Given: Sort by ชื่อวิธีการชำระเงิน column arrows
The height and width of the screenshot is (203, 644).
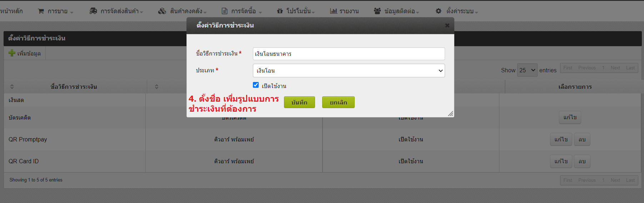Looking at the screenshot, I should point(12,87).
